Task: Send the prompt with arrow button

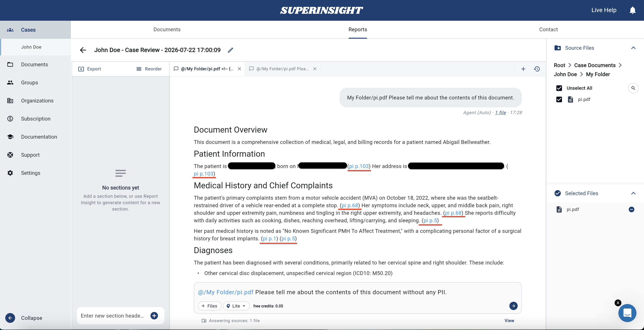Action: coord(514,306)
